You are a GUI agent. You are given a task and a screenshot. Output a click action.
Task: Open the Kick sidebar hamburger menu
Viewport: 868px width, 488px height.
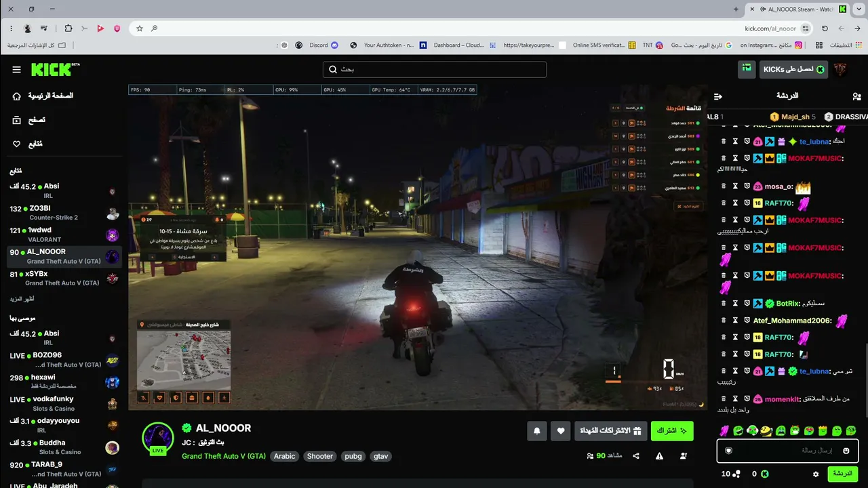tap(17, 70)
